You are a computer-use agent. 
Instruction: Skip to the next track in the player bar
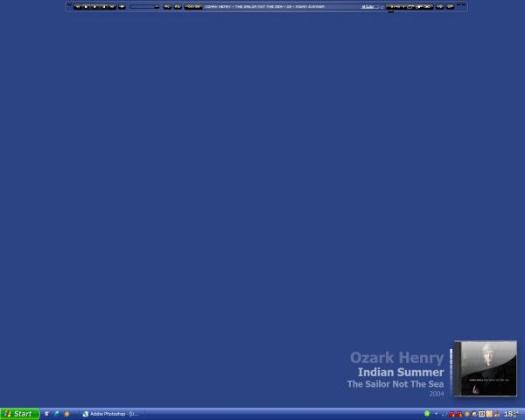pyautogui.click(x=112, y=7)
